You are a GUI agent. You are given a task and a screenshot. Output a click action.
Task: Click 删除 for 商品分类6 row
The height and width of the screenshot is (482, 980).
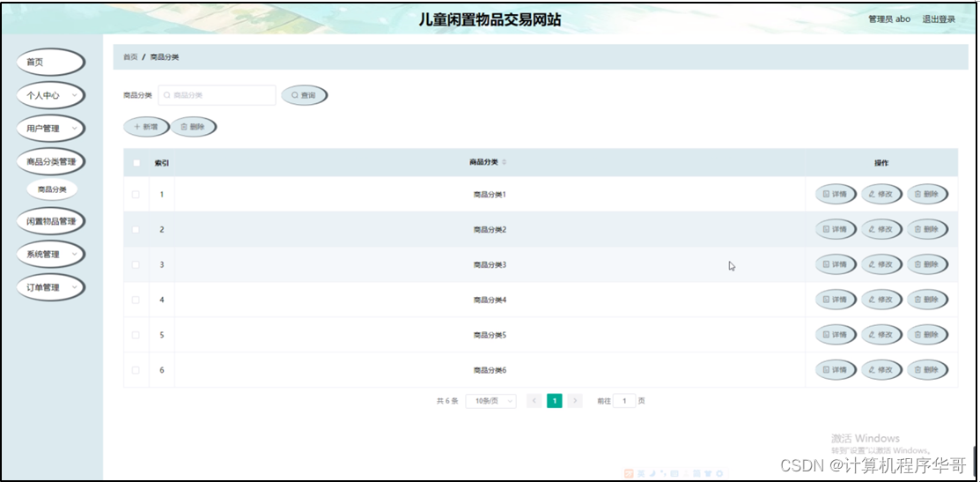(927, 370)
